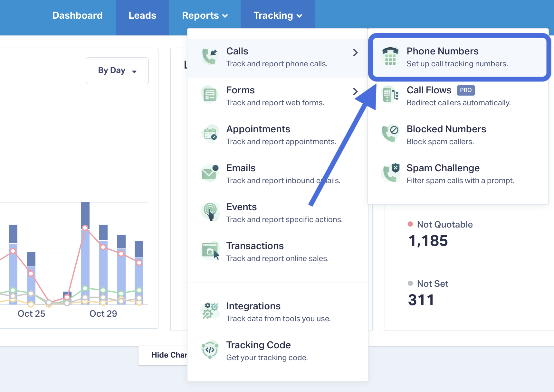
Task: Expand the Calls submenu chevron
Action: (355, 52)
